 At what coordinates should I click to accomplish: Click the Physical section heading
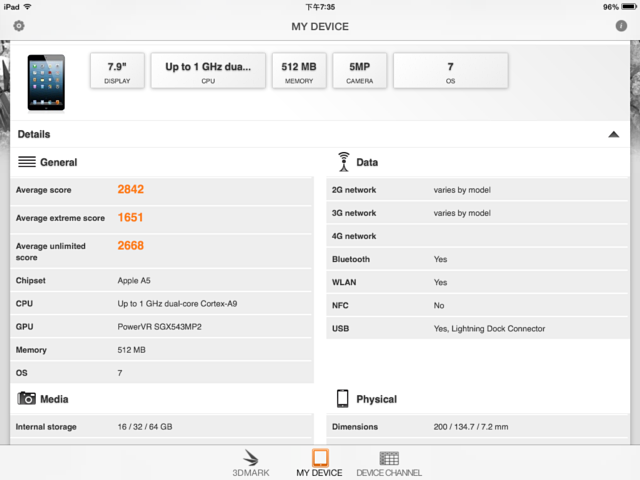[376, 399]
